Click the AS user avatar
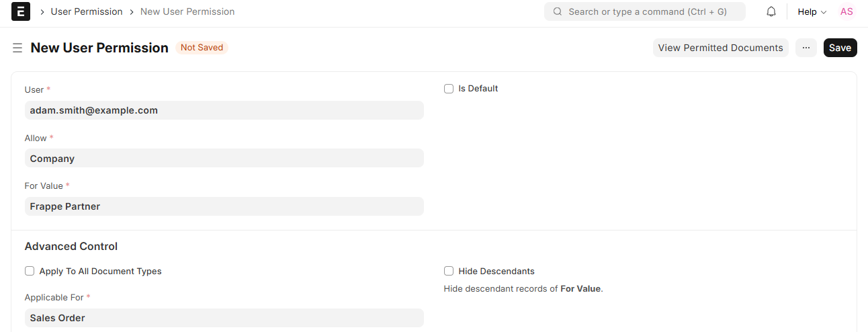This screenshot has width=868, height=332. [847, 11]
